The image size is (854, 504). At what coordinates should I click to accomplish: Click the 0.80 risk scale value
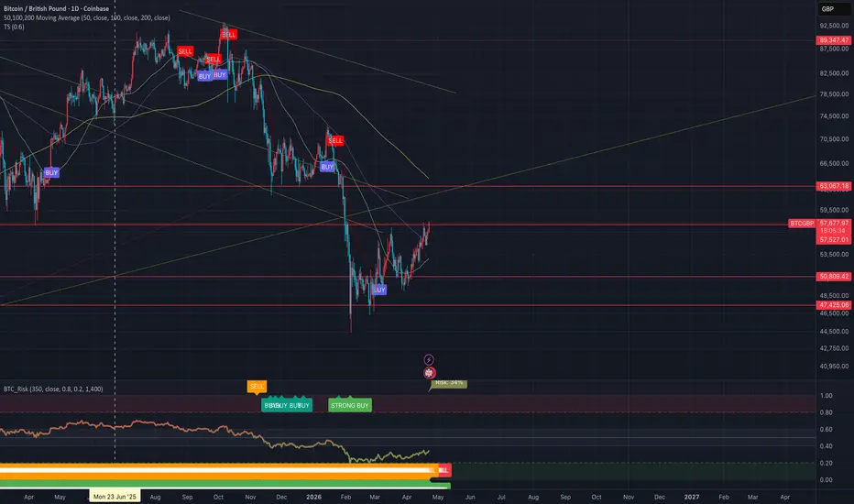827,412
